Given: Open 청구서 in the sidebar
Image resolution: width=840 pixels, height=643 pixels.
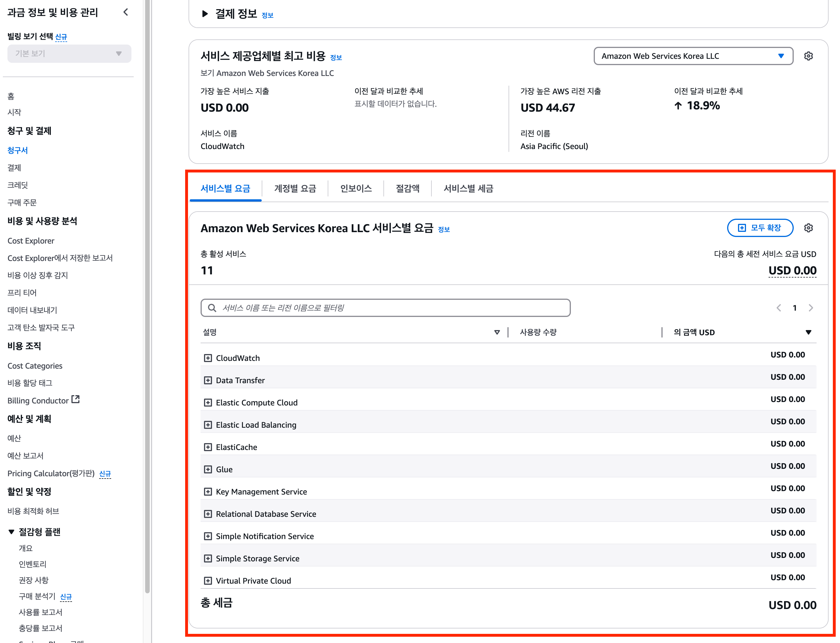Looking at the screenshot, I should tap(18, 150).
